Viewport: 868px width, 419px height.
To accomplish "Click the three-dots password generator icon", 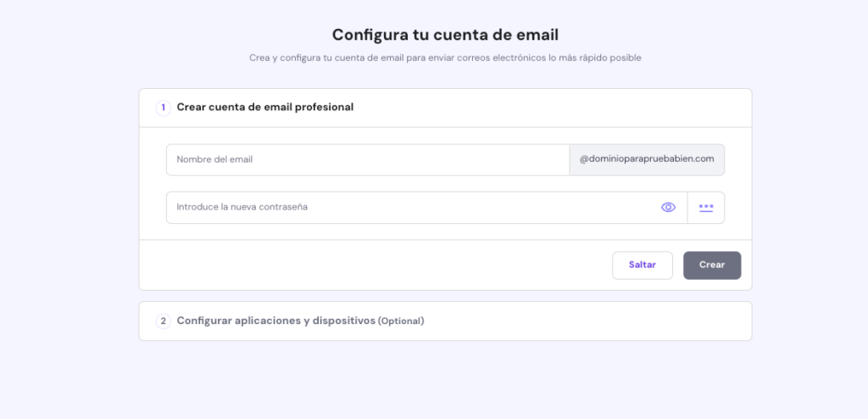I will coord(706,207).
